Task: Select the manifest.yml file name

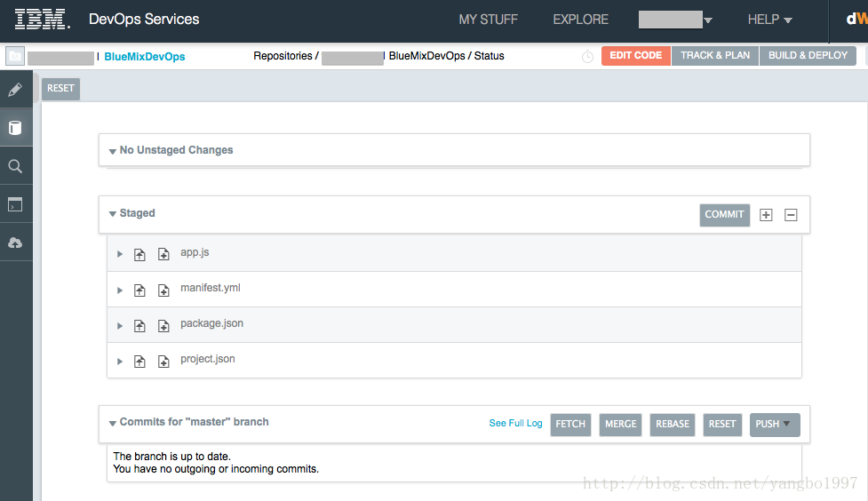Action: pos(211,288)
